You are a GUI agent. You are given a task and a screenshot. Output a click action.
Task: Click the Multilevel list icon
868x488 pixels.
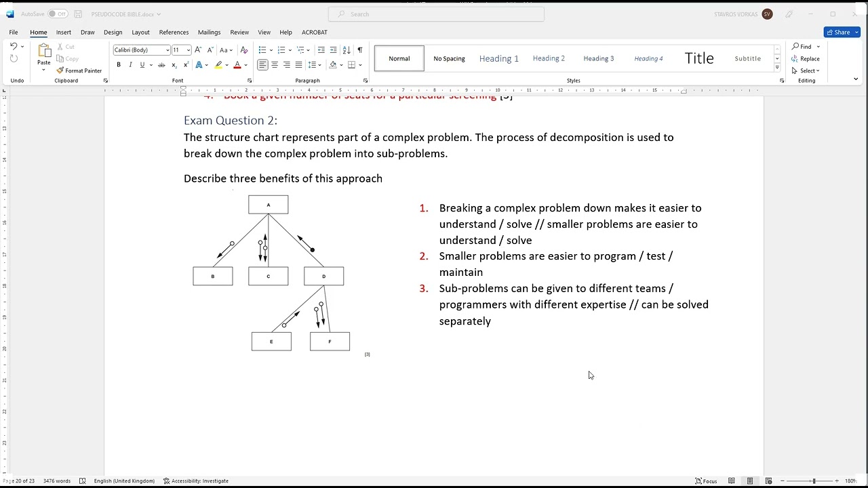pos(300,50)
